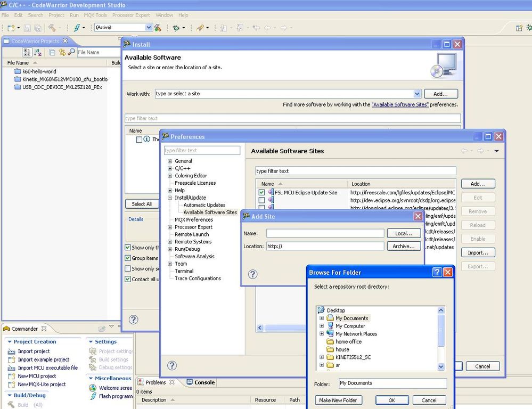532x409 pixels.
Task: Toggle the 'Show only th...' checkbox in Install
Action: pyautogui.click(x=128, y=248)
